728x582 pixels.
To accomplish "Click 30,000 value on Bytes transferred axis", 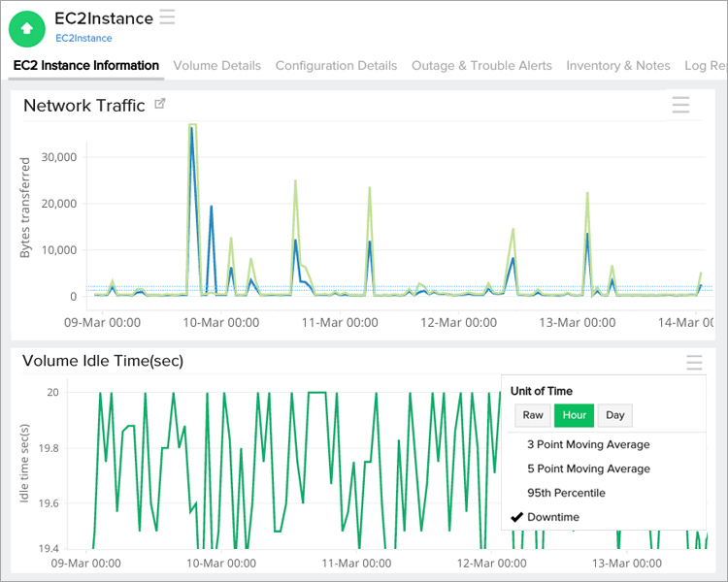I will (x=59, y=157).
